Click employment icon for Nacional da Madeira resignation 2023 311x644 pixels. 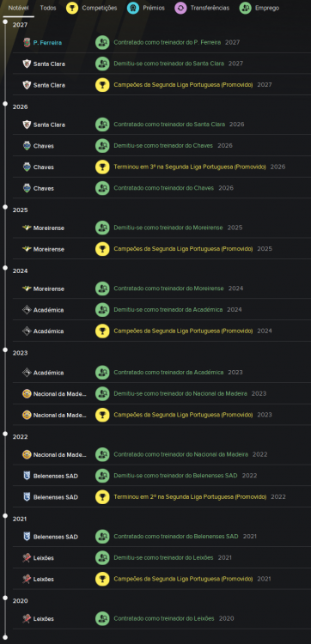click(102, 393)
